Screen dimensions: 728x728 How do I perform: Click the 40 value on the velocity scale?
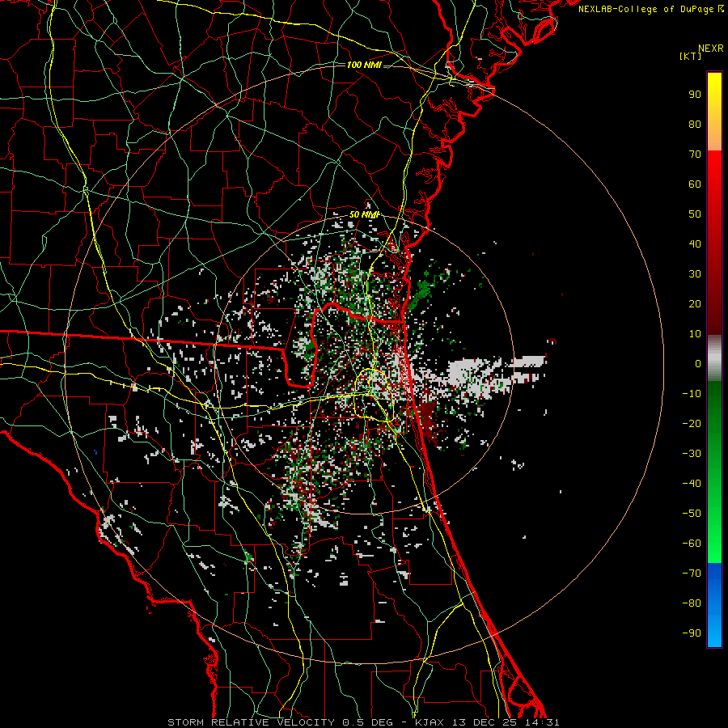coord(695,243)
